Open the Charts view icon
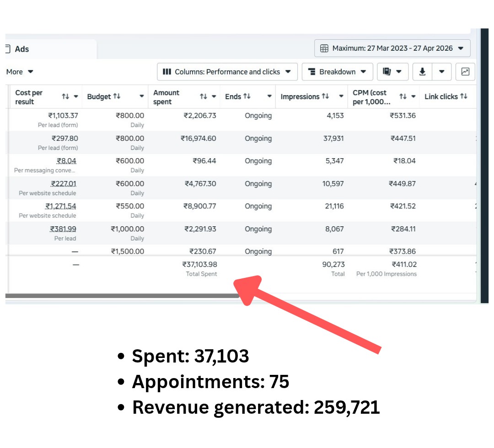The width and height of the screenshot is (494, 448). pyautogui.click(x=465, y=72)
